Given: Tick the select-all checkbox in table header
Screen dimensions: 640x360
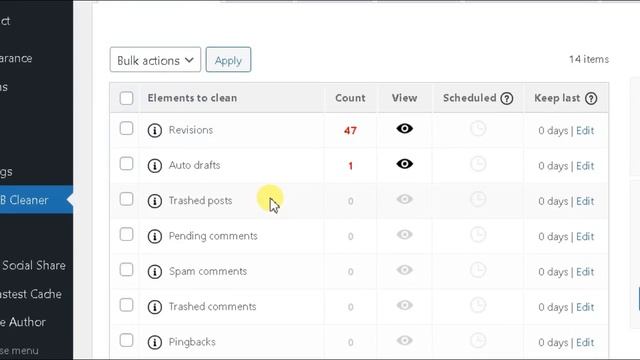Looking at the screenshot, I should [x=127, y=98].
